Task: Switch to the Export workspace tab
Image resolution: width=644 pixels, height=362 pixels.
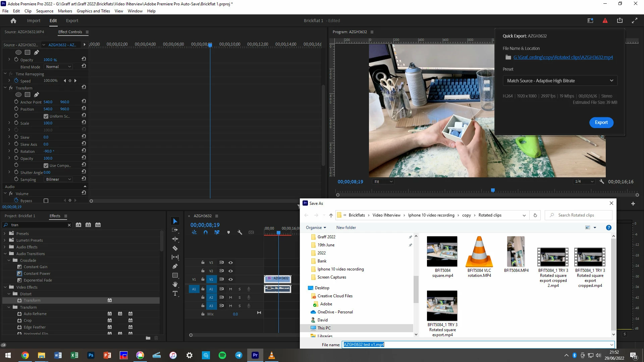Action: (x=72, y=21)
